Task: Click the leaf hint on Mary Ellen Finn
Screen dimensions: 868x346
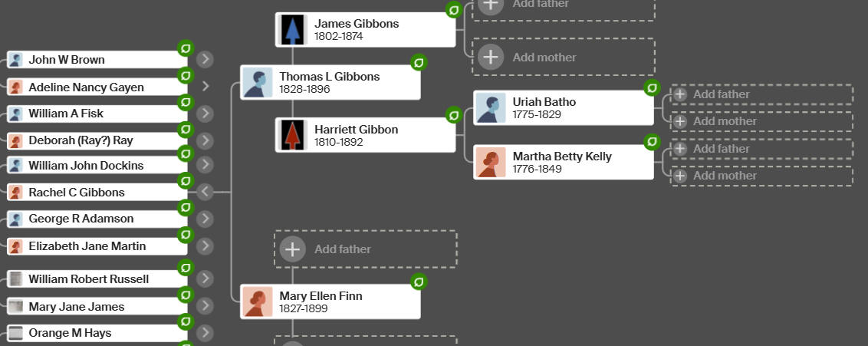Action: tap(419, 282)
